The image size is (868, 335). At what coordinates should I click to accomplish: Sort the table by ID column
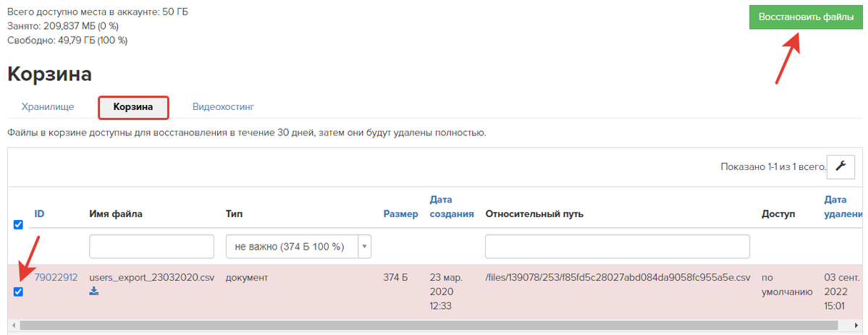[x=39, y=213]
